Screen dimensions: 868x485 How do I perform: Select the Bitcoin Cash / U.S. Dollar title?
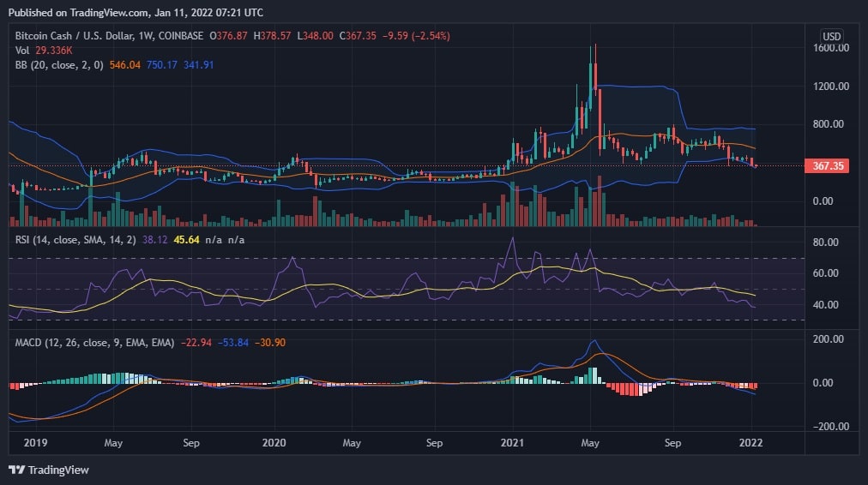(x=79, y=36)
